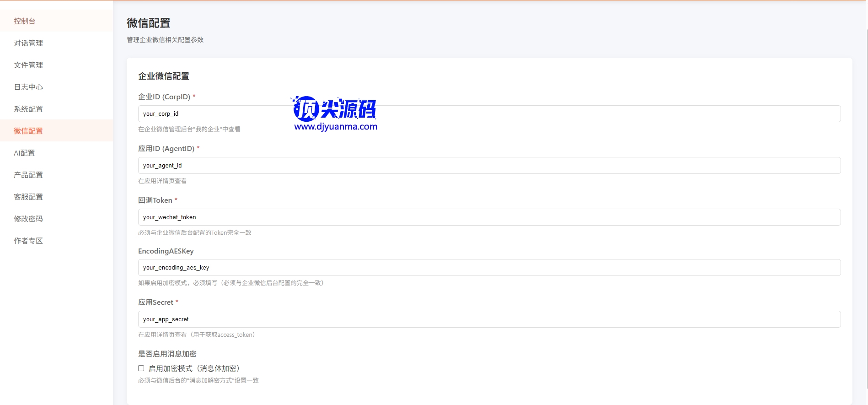Image resolution: width=868 pixels, height=405 pixels.
Task: Focus the 回调Token input box
Action: click(489, 217)
